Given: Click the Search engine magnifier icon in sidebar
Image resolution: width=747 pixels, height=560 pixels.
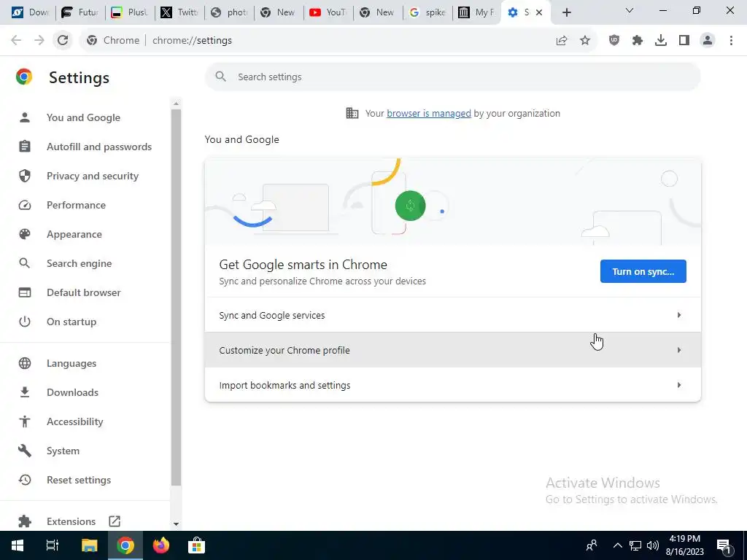Looking at the screenshot, I should (x=25, y=263).
